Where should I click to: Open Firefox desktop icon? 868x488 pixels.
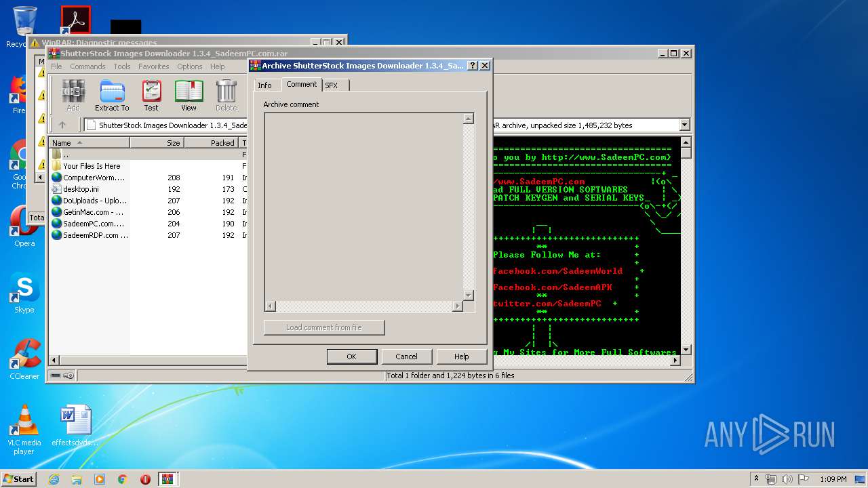pyautogui.click(x=19, y=94)
